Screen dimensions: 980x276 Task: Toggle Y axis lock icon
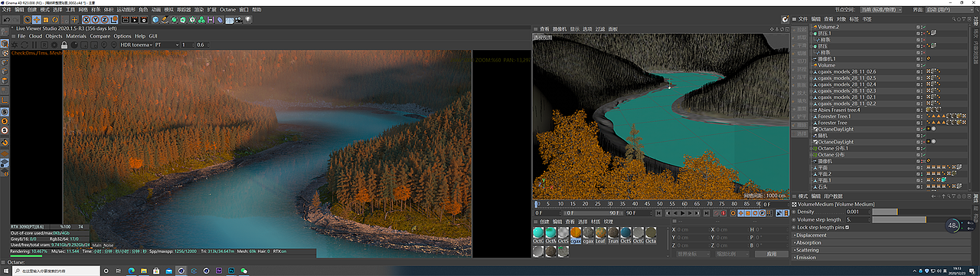click(x=95, y=20)
